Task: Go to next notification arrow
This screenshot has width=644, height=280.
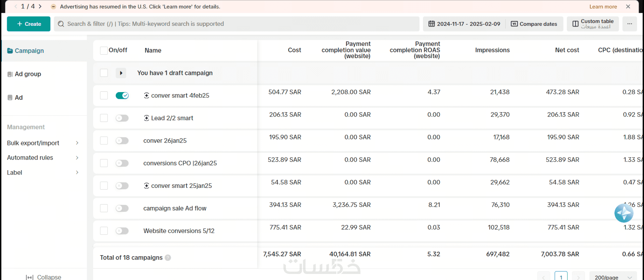Action: click(x=40, y=6)
